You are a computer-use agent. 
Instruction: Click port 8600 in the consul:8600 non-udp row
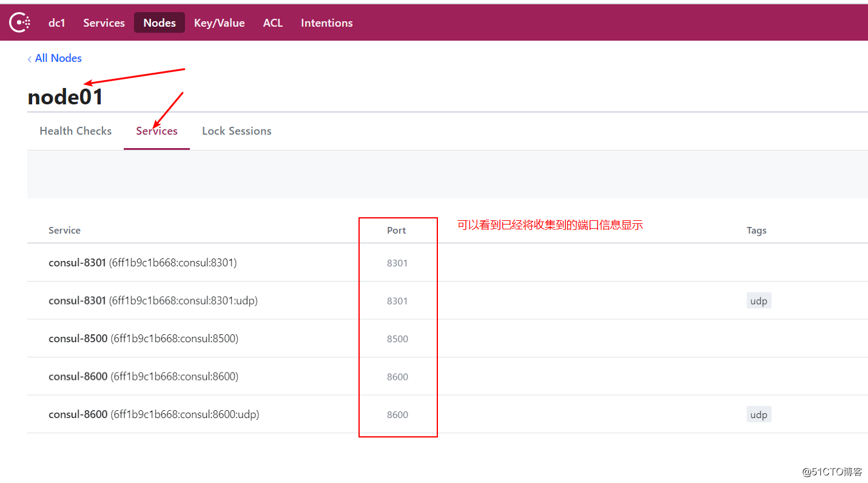tap(397, 377)
